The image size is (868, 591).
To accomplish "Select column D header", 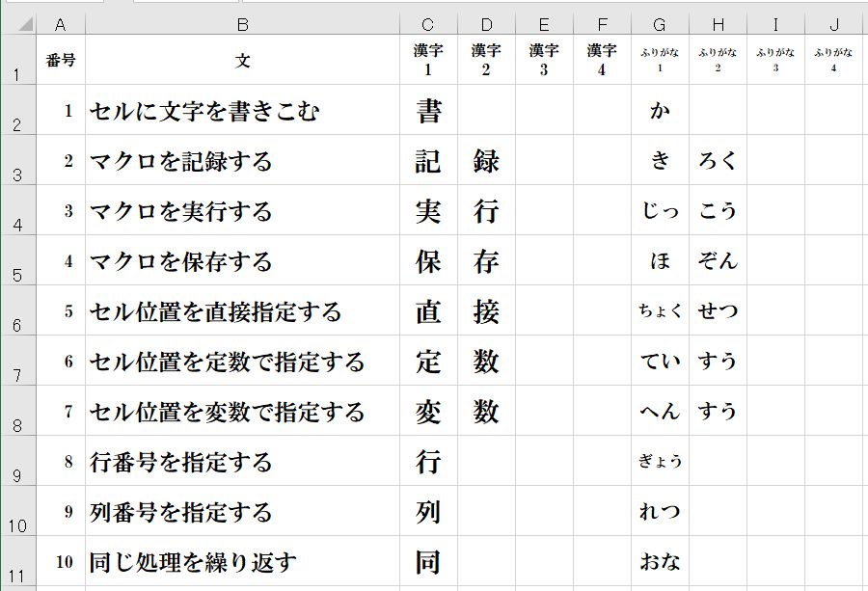I will [487, 24].
